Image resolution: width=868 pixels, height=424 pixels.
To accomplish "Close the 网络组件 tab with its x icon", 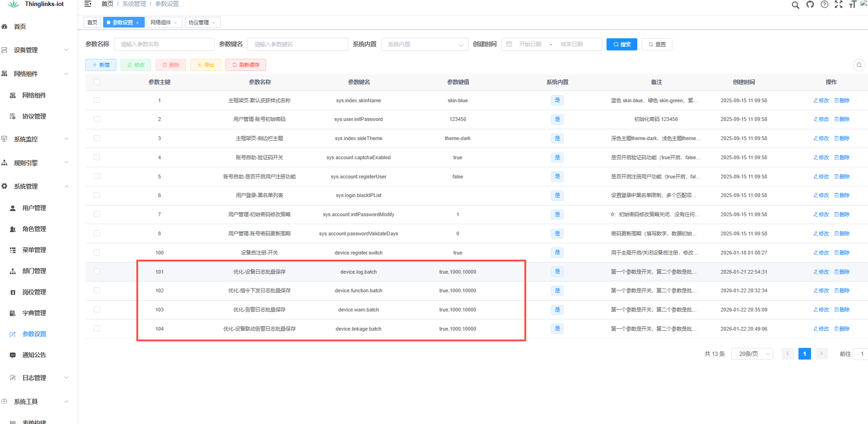I will 176,23.
